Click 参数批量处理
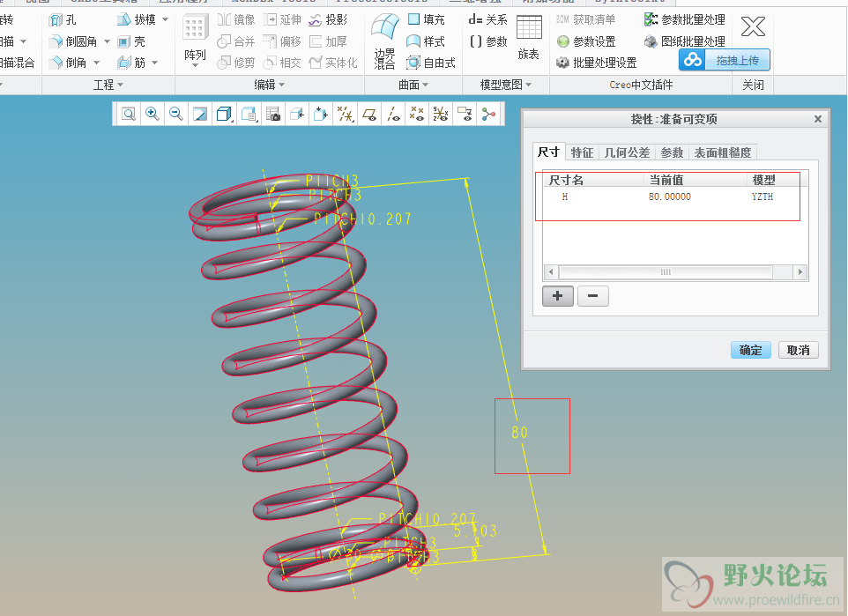Image resolution: width=848 pixels, height=616 pixels. (x=685, y=20)
